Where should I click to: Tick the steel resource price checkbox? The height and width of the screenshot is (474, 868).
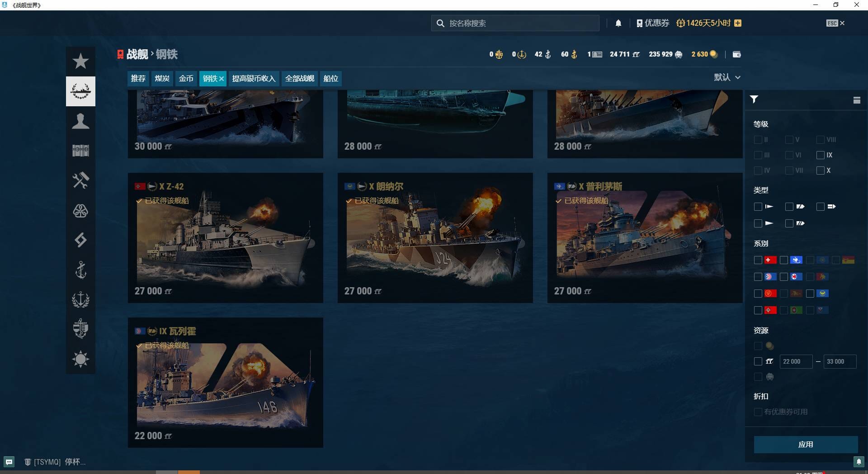tap(758, 361)
